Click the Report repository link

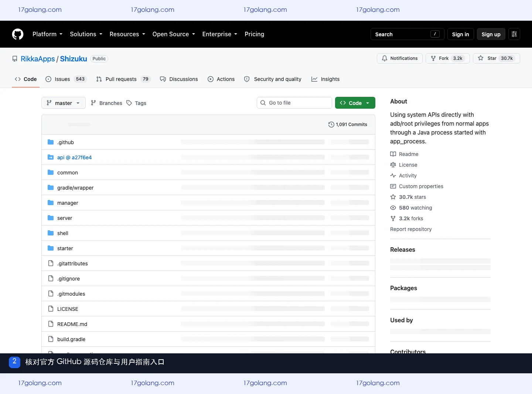pyautogui.click(x=411, y=229)
